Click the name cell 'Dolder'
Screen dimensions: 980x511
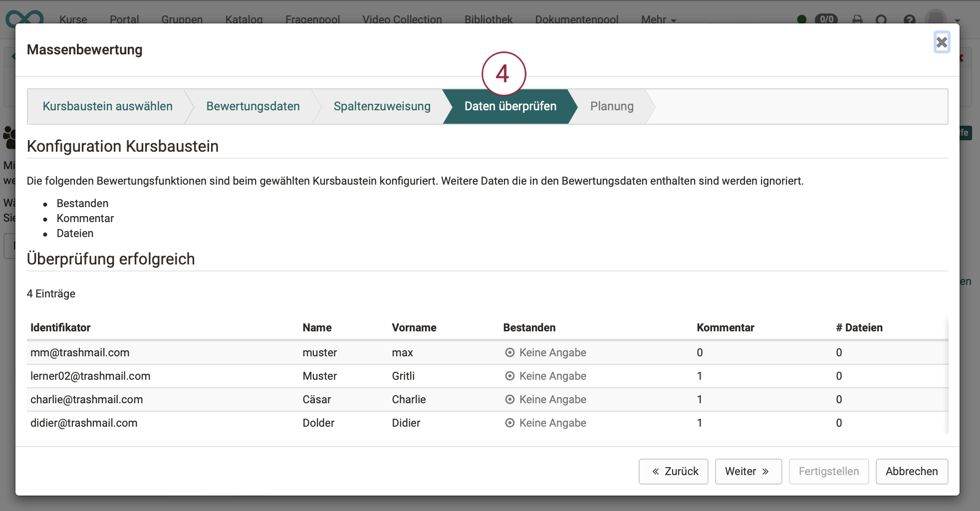point(318,423)
